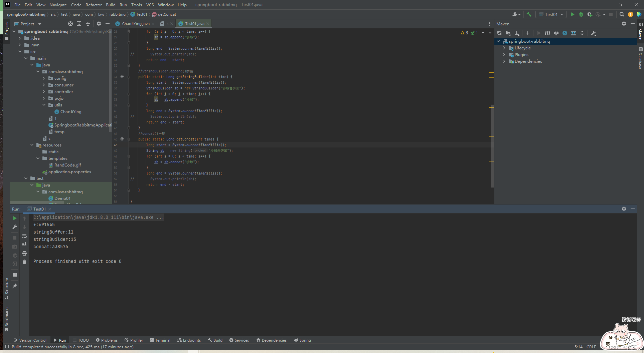The width and height of the screenshot is (644, 353).
Task: Click the Build Project hammer icon
Action: click(529, 14)
